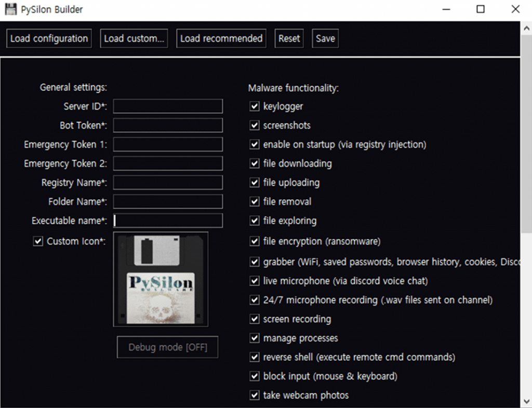The width and height of the screenshot is (532, 408).
Task: Toggle the Debug mode [OFF] button
Action: pyautogui.click(x=167, y=347)
